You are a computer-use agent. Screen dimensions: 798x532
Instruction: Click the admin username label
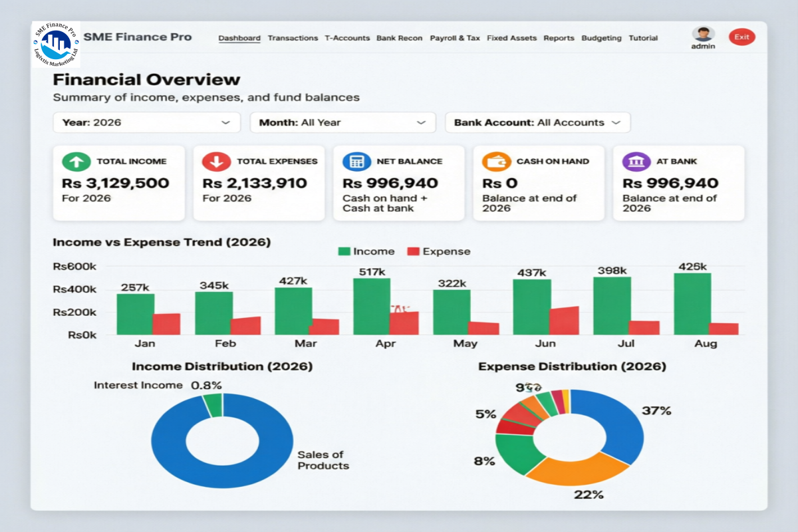[703, 47]
